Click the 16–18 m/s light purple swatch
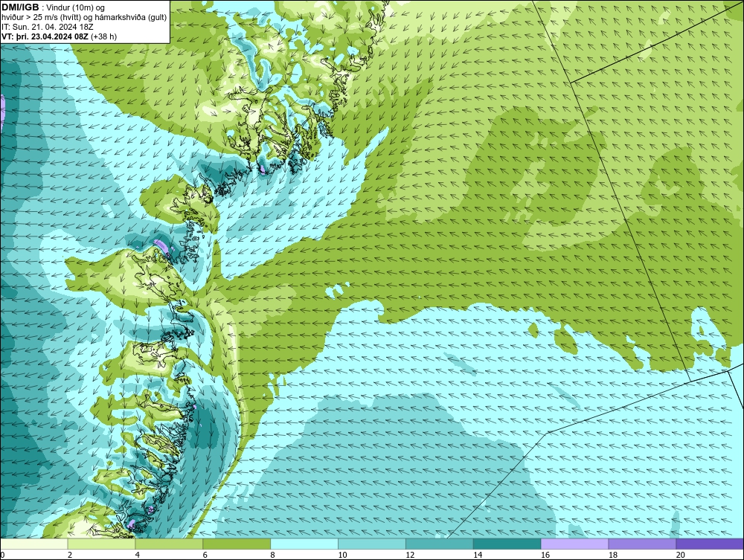This screenshot has width=744, height=560. (574, 544)
